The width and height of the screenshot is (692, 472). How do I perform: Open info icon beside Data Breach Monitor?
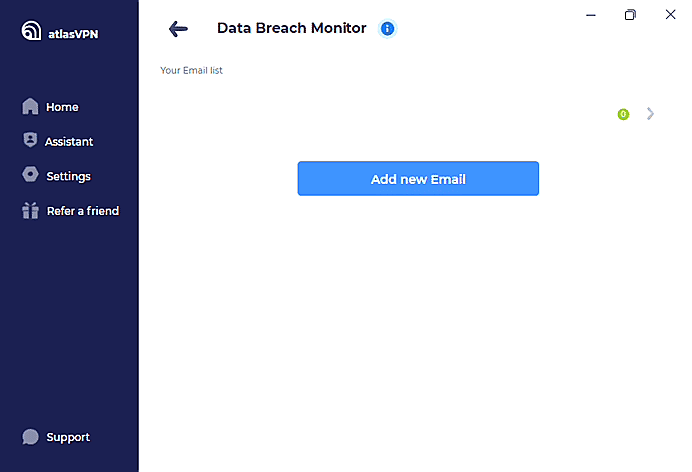tap(388, 29)
